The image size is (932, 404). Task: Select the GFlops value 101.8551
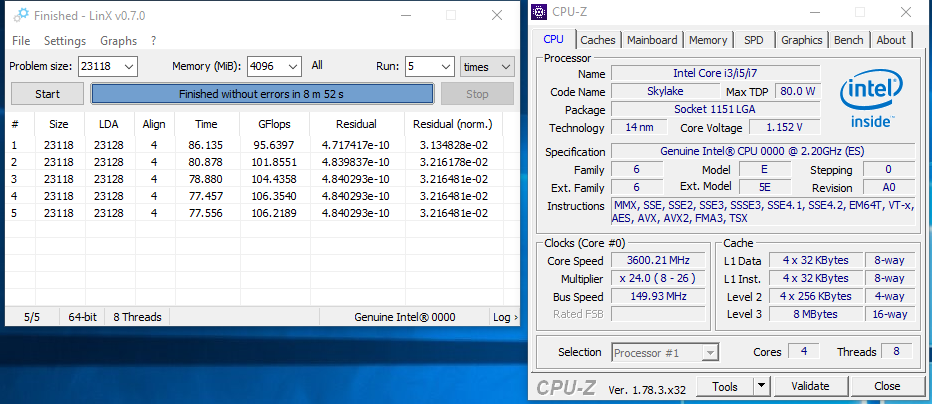point(276,162)
